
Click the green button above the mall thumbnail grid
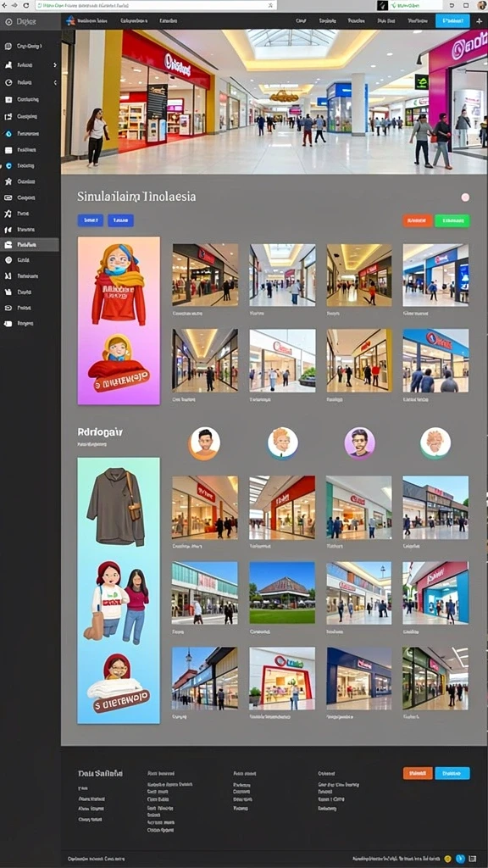click(x=452, y=221)
